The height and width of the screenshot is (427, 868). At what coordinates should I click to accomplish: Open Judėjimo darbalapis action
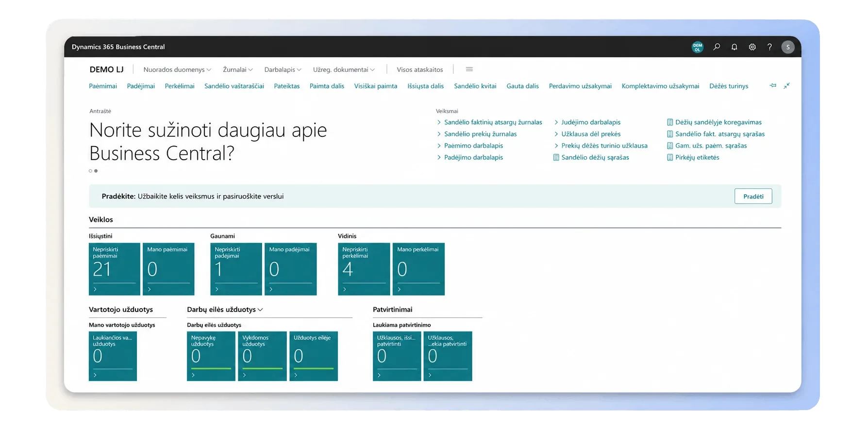[x=587, y=122]
